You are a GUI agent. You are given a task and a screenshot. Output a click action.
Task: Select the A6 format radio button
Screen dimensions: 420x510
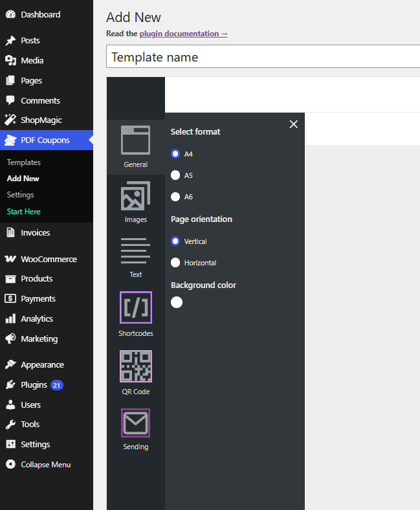(175, 197)
